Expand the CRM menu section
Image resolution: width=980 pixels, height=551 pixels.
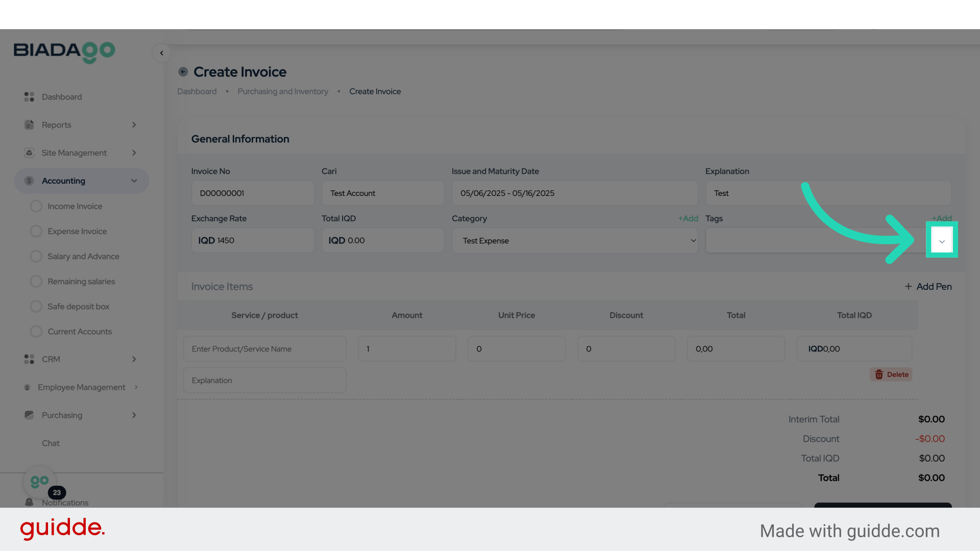(134, 359)
